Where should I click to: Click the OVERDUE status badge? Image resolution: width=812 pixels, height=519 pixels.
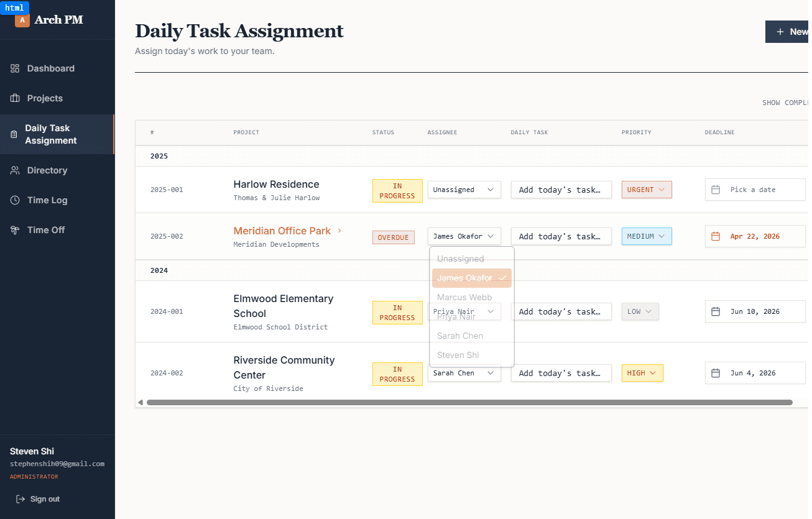394,237
